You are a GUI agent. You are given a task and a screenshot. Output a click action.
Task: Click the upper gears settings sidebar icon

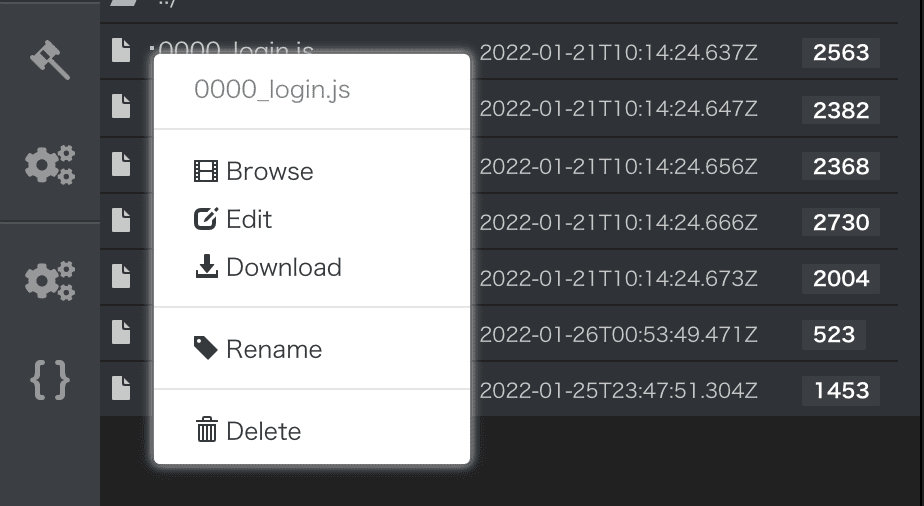(x=50, y=165)
